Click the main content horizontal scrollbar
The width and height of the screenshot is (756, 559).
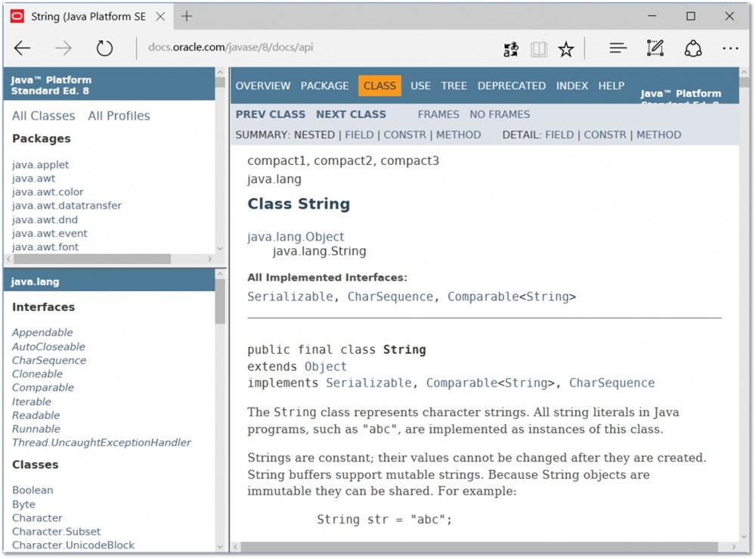coord(479,547)
